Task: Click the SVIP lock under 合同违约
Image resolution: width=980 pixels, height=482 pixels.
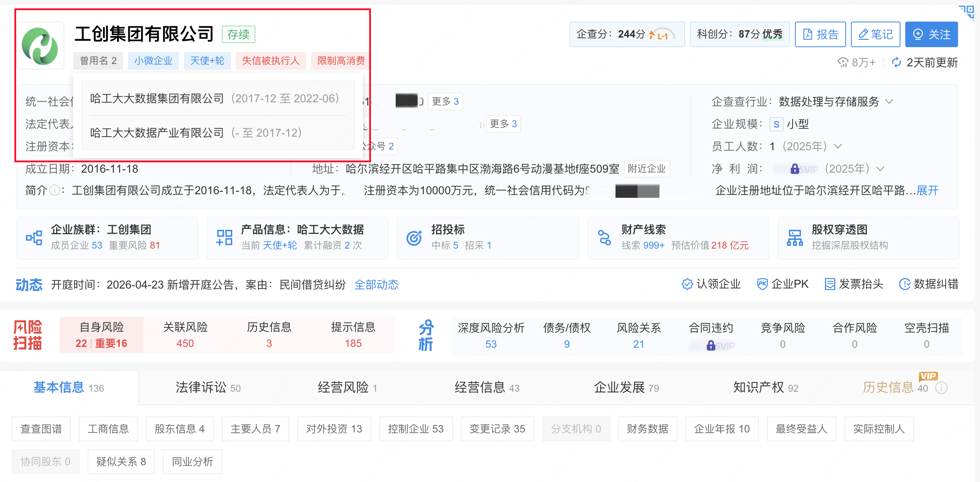Action: pos(711,345)
